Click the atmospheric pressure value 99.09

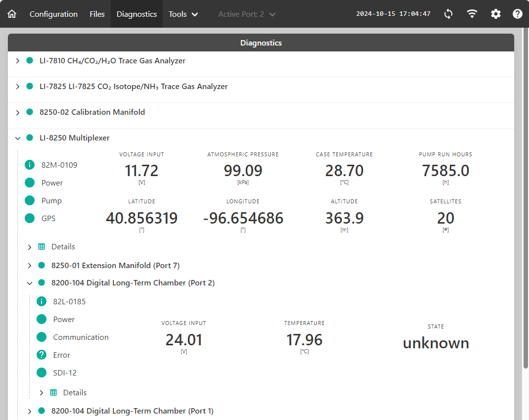[x=243, y=171]
